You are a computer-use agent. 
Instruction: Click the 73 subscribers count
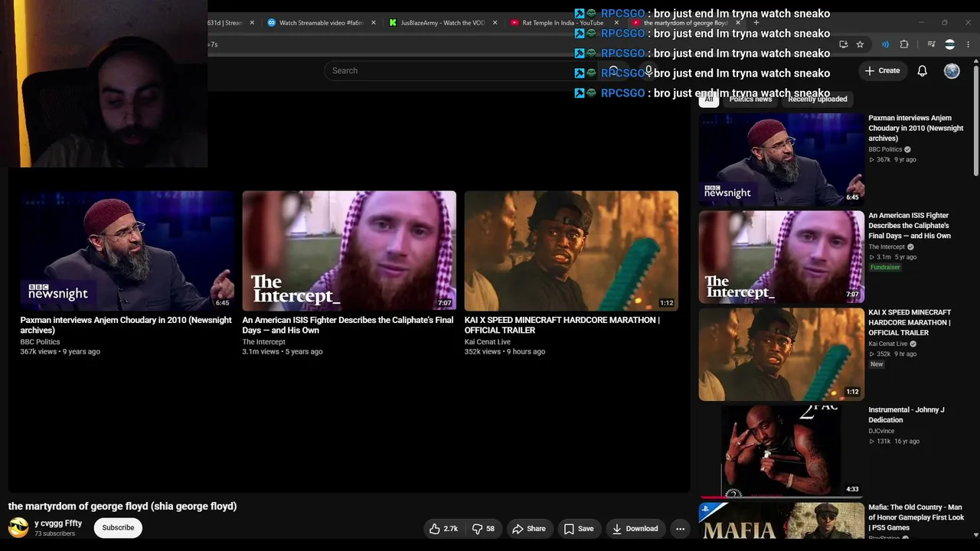tap(54, 533)
